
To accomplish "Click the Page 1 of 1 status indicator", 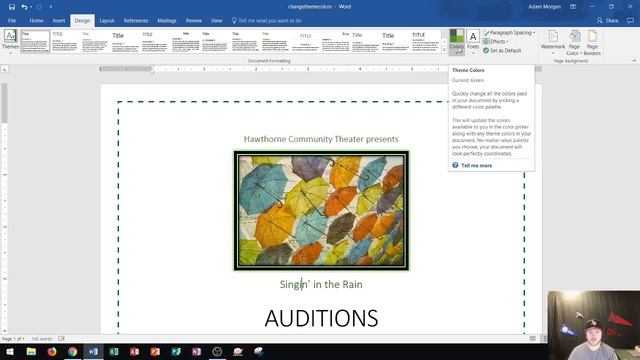I will pyautogui.click(x=13, y=339).
